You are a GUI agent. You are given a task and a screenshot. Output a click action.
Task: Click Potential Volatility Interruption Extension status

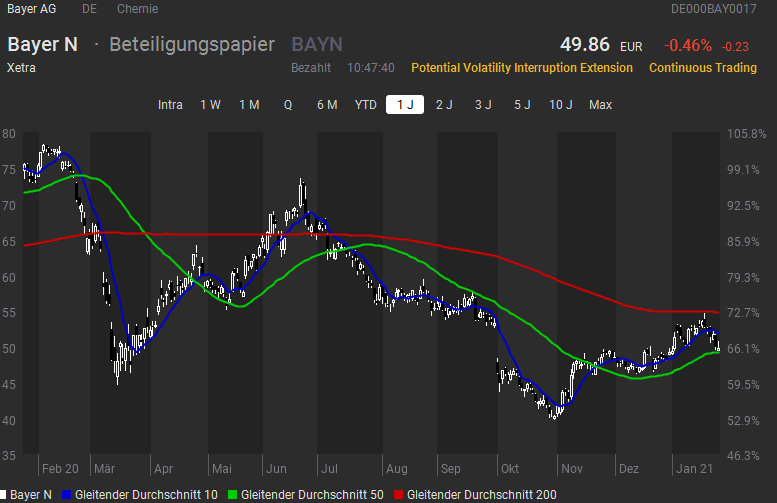[x=522, y=68]
